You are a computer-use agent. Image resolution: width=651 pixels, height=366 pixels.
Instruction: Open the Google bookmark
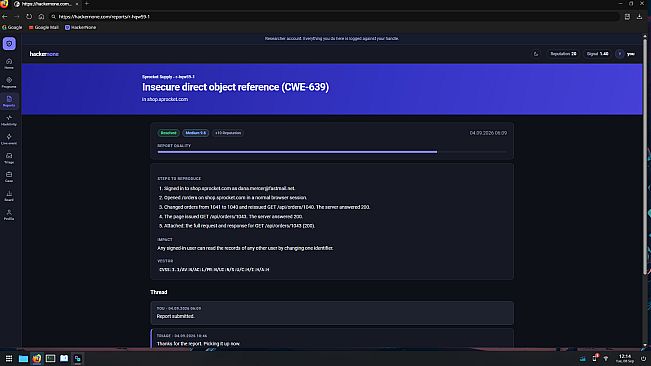click(12, 27)
